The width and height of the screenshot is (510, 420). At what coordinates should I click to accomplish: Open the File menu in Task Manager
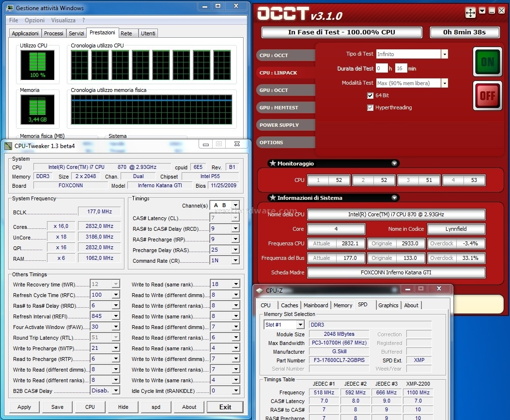pyautogui.click(x=14, y=20)
